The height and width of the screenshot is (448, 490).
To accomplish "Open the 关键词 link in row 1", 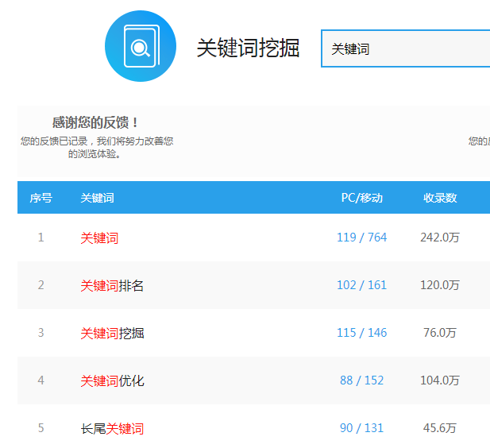I will [99, 238].
